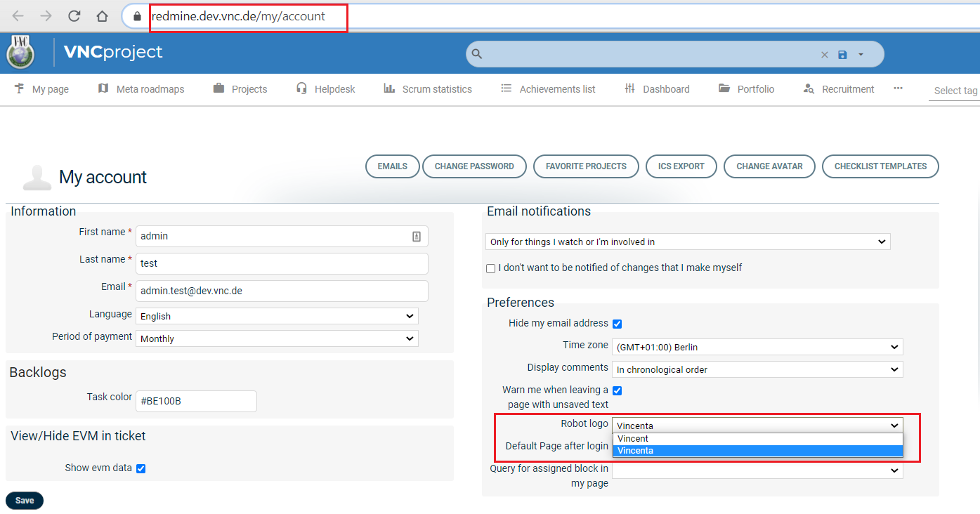Screen dimensions: 980x514
Task: Open My page menu item
Action: 51,89
